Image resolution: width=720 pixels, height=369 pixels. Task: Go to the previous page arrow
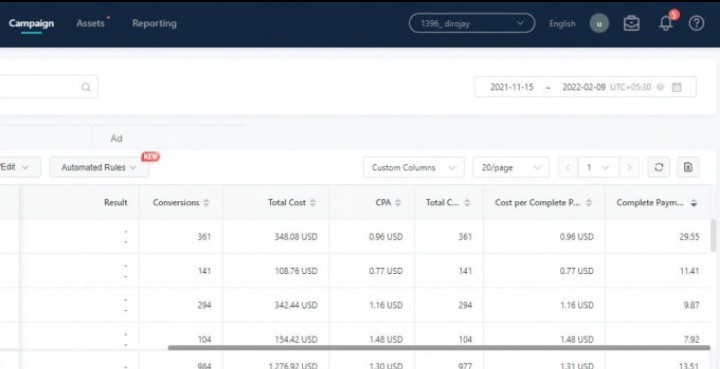568,168
